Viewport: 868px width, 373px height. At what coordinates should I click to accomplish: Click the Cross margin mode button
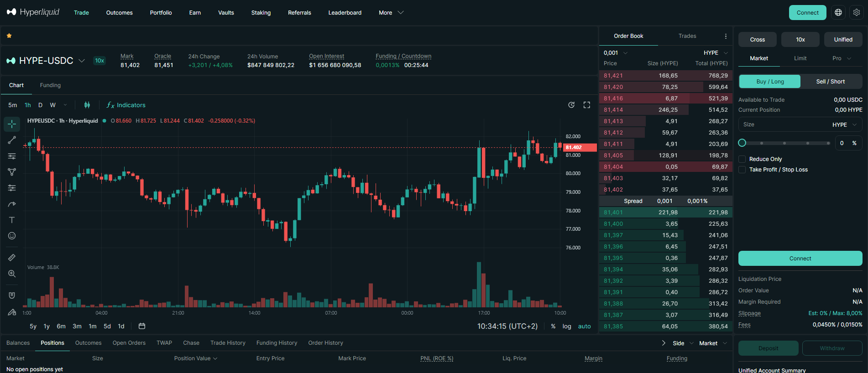[x=757, y=40]
